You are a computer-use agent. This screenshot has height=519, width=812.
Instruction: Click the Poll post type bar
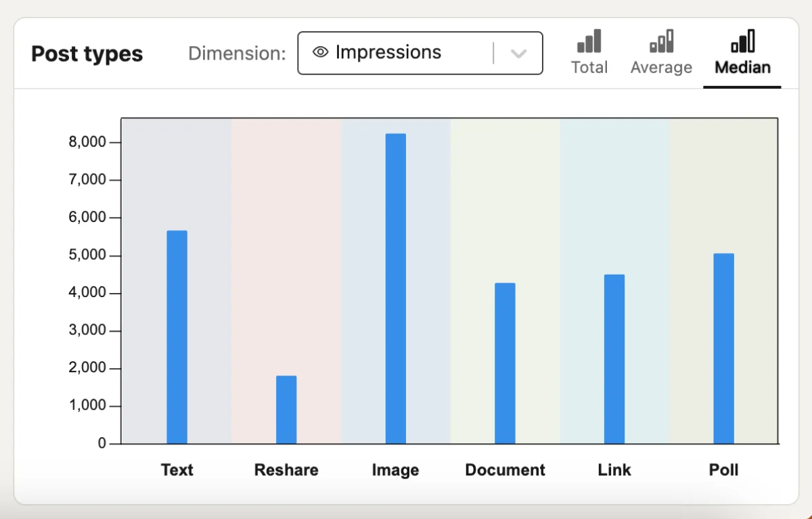coord(723,348)
